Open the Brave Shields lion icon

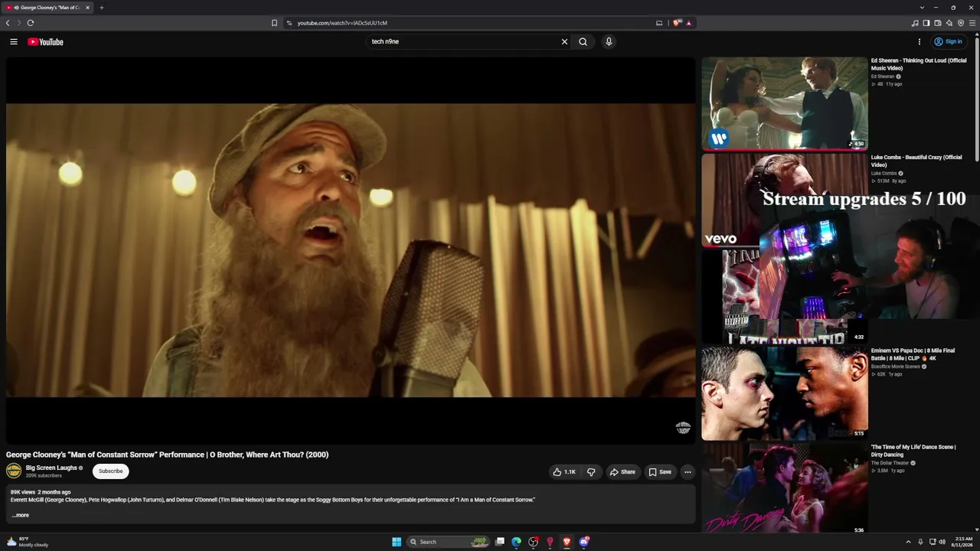(677, 23)
